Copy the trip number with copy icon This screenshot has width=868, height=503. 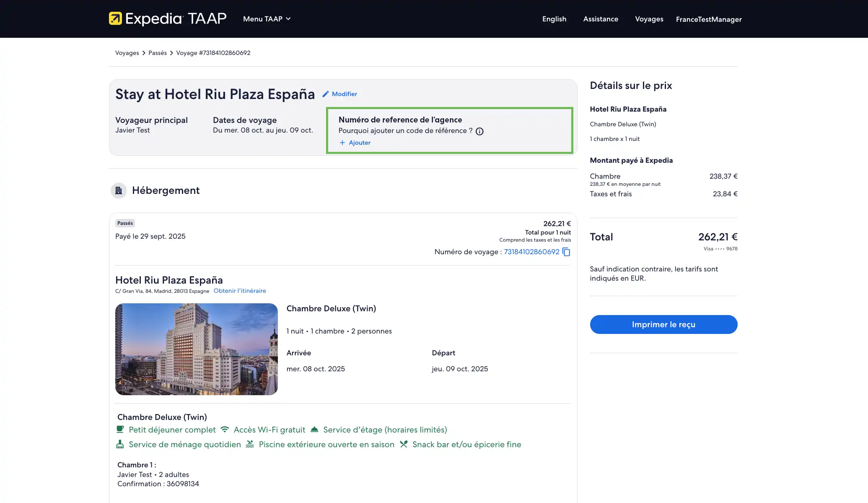click(x=566, y=252)
